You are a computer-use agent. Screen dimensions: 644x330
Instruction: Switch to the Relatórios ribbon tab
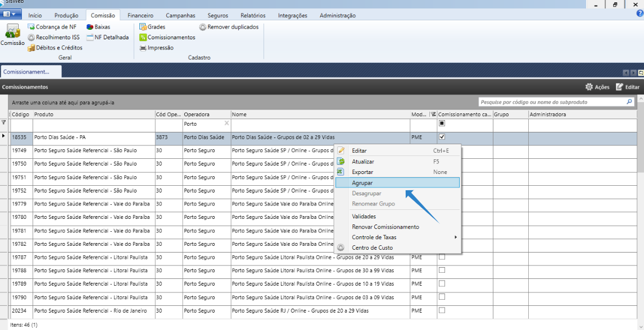point(253,16)
